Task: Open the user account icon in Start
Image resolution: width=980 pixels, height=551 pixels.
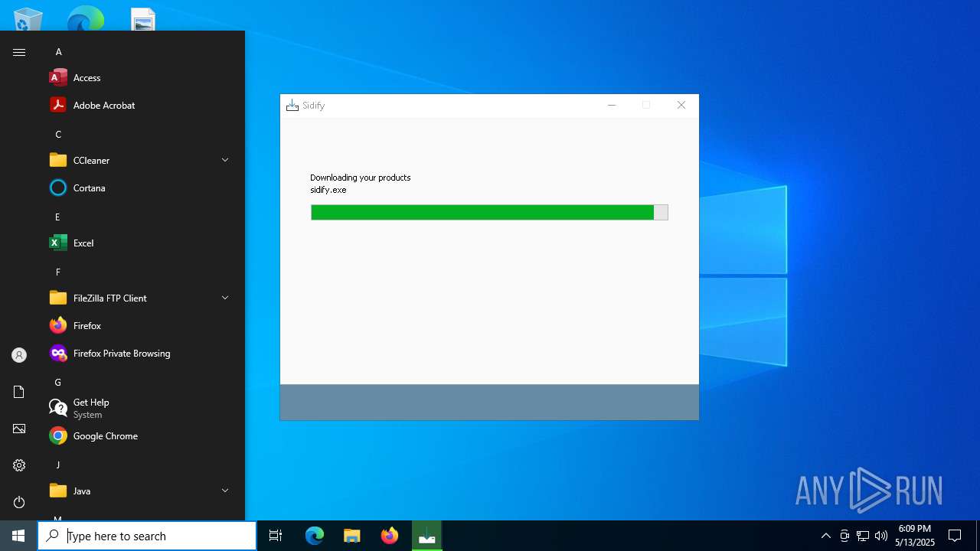Action: [19, 355]
